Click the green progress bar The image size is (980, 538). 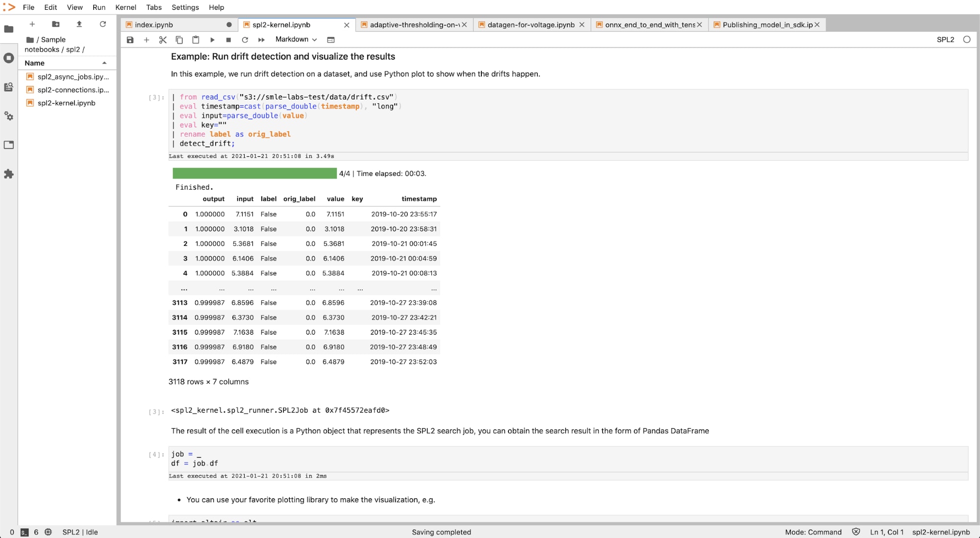pos(254,173)
